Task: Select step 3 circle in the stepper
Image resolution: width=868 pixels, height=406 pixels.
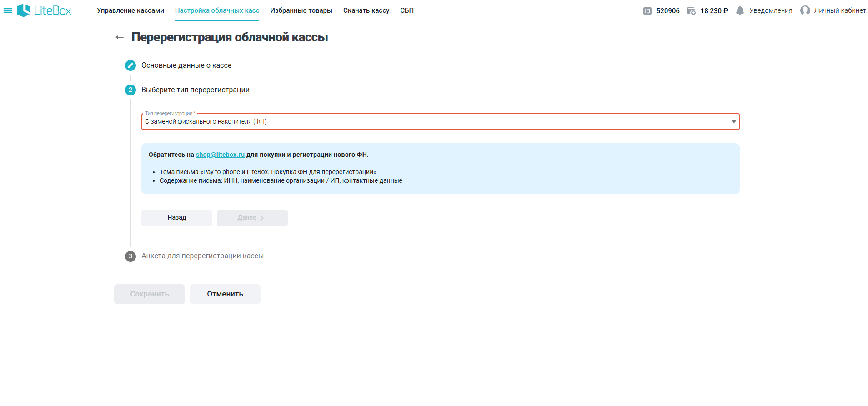Action: 130,256
